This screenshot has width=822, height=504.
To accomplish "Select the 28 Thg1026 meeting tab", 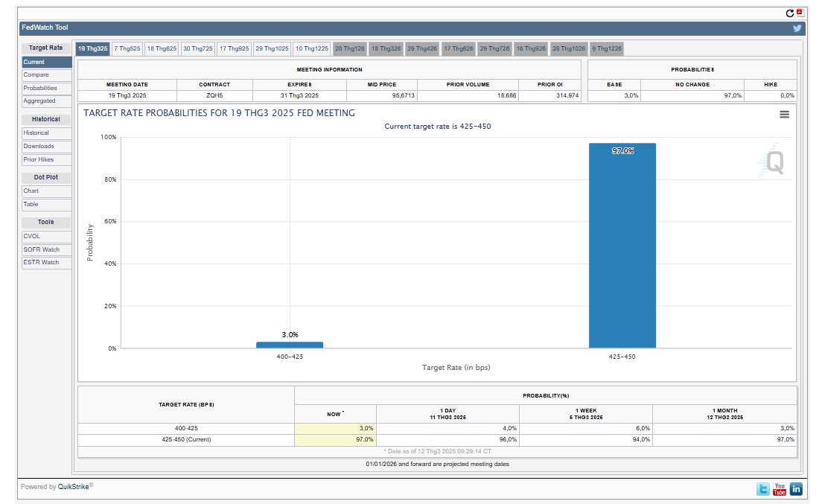I will click(569, 48).
